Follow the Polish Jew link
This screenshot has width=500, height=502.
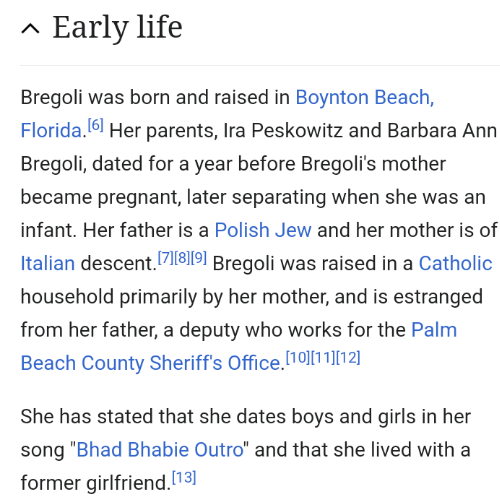tap(263, 230)
